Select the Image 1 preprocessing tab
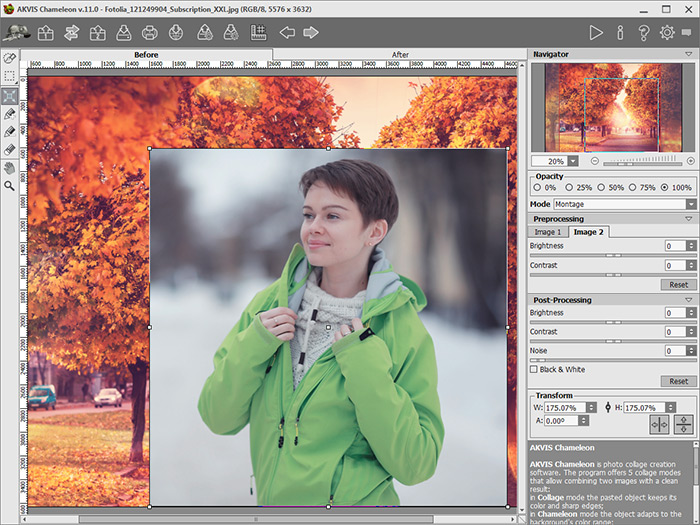This screenshot has height=525, width=700. pos(548,232)
